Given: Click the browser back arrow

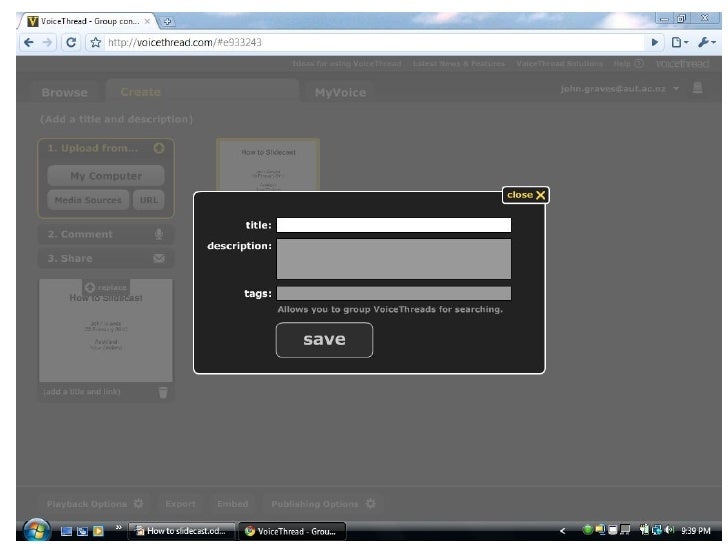Looking at the screenshot, I should click(29, 43).
